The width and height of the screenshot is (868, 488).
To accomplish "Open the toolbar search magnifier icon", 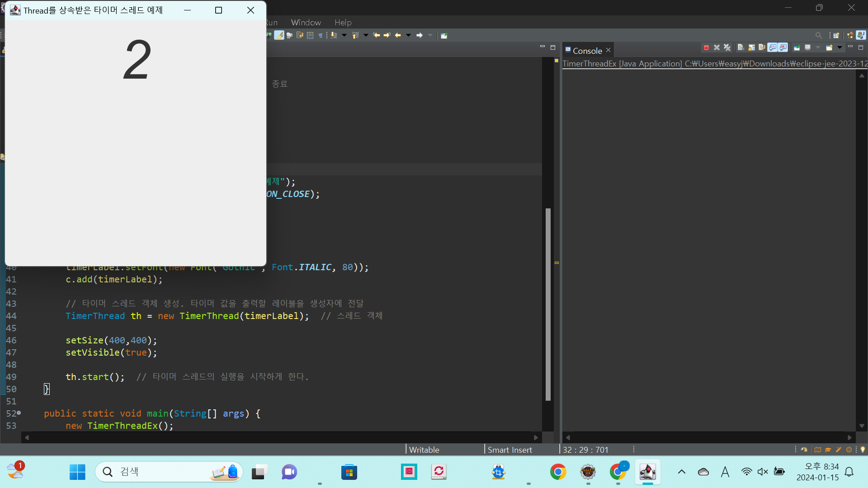I will pos(819,35).
